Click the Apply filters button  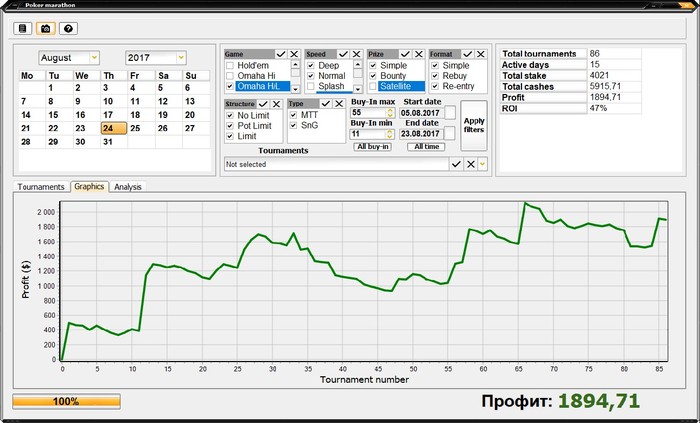[x=474, y=125]
